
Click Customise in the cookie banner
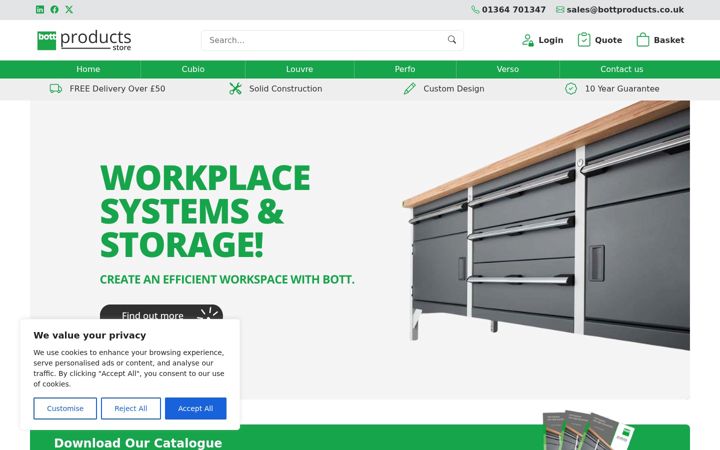[x=65, y=408]
